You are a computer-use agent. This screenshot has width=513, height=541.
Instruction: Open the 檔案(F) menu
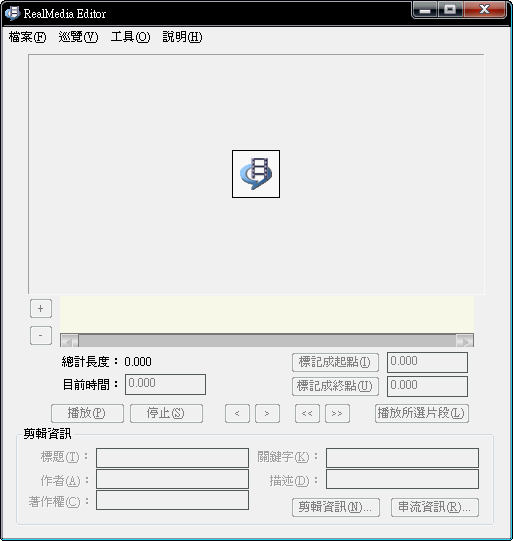tap(27, 37)
